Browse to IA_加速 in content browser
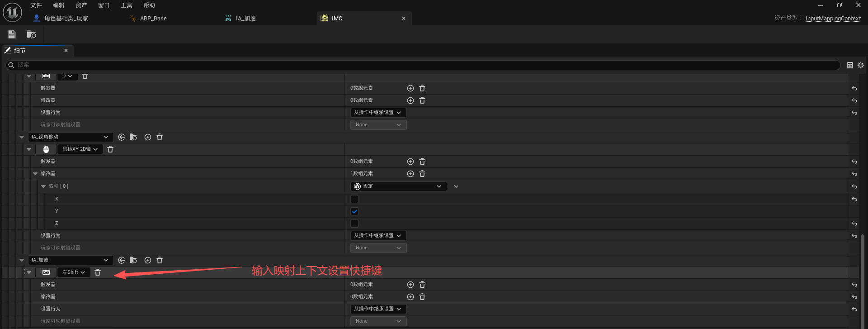The height and width of the screenshot is (329, 868). tap(133, 260)
